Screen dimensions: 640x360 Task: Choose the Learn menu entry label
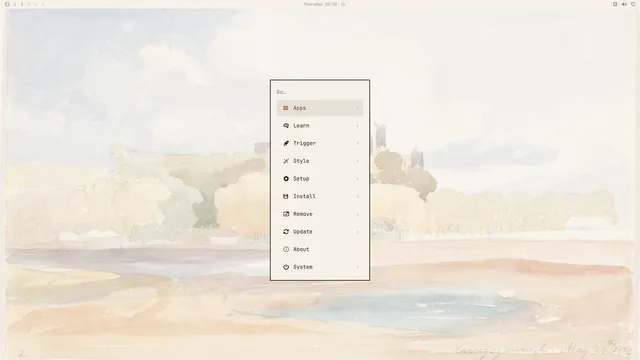pyautogui.click(x=301, y=126)
